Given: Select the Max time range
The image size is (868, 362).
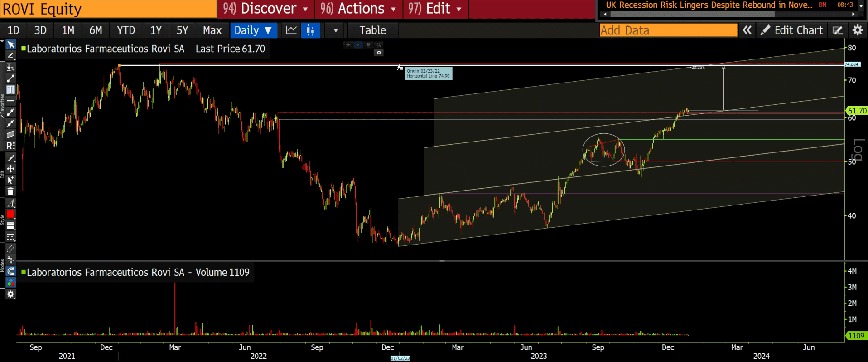Looking at the screenshot, I should tap(212, 30).
